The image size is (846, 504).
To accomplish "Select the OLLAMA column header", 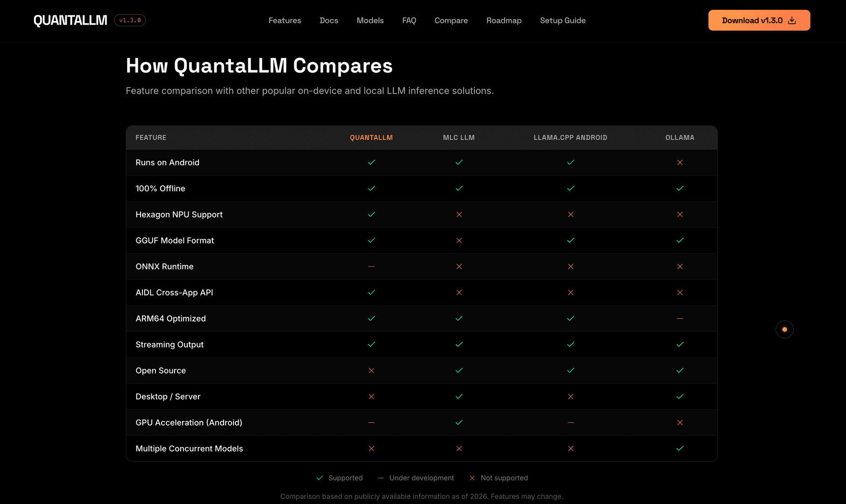I will (680, 138).
